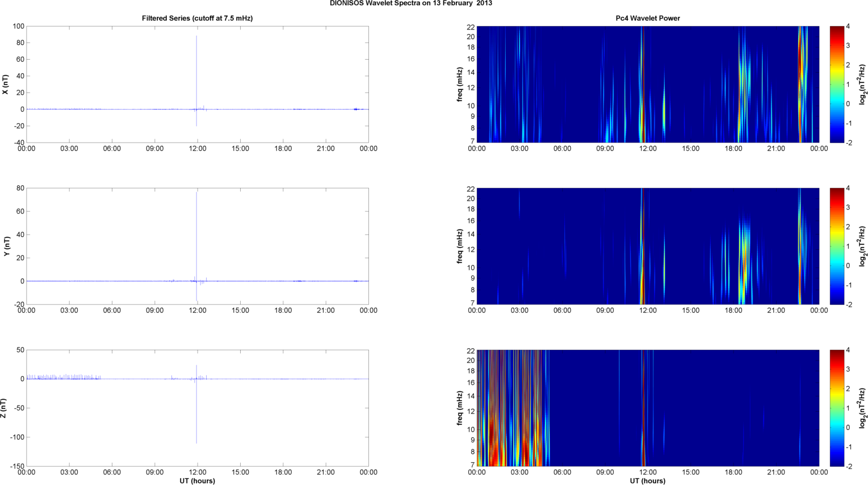Click freq (mHz) label of middle wavelet plot
868x485 pixels.
pos(459,246)
